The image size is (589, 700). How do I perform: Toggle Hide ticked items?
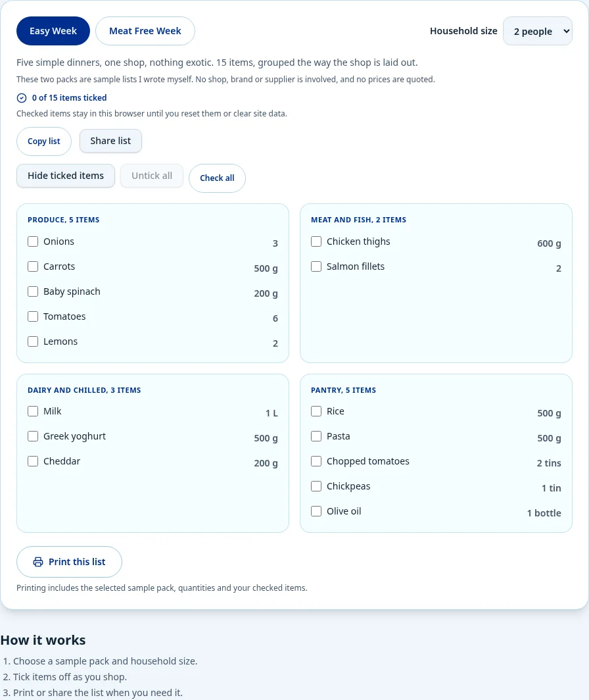[x=66, y=176]
